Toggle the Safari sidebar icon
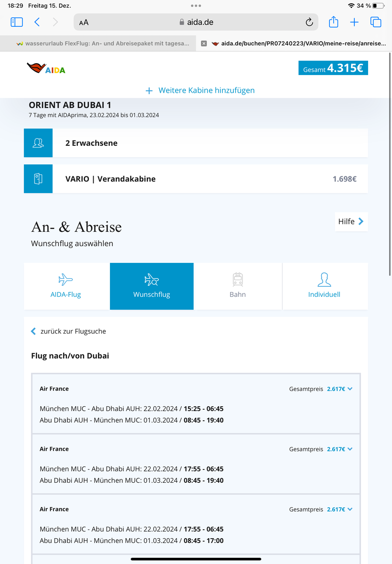This screenshot has height=564, width=392. [x=17, y=22]
